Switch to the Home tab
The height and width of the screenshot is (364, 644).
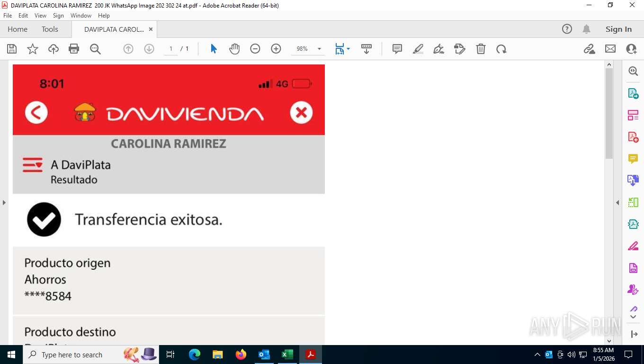(18, 29)
